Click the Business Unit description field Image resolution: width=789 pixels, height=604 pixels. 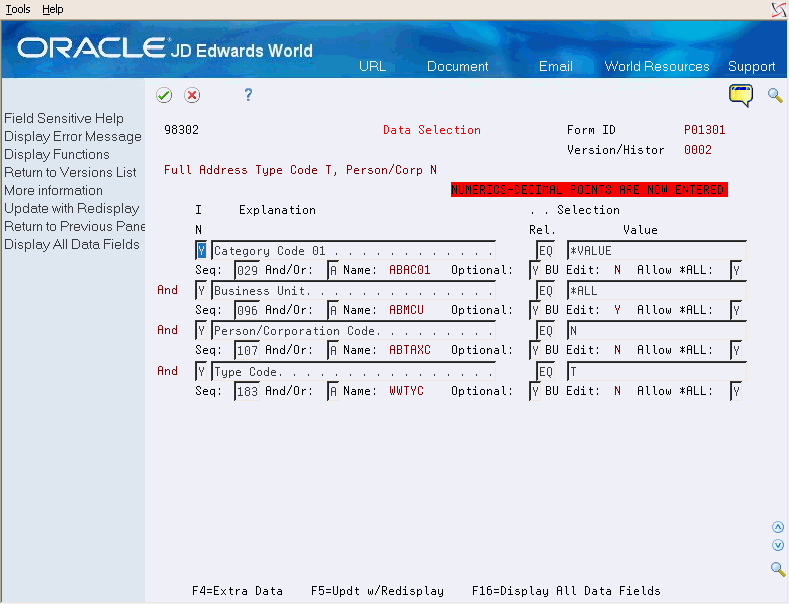pyautogui.click(x=353, y=290)
